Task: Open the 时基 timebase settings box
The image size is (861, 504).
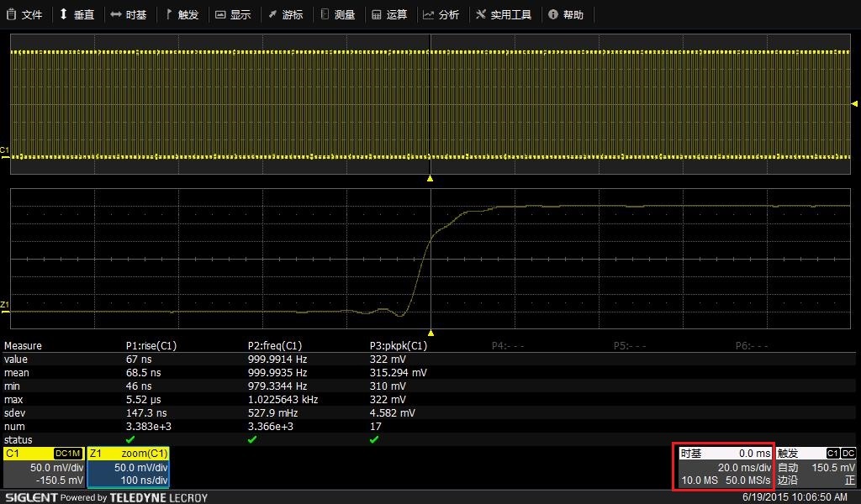Action: pyautogui.click(x=725, y=467)
